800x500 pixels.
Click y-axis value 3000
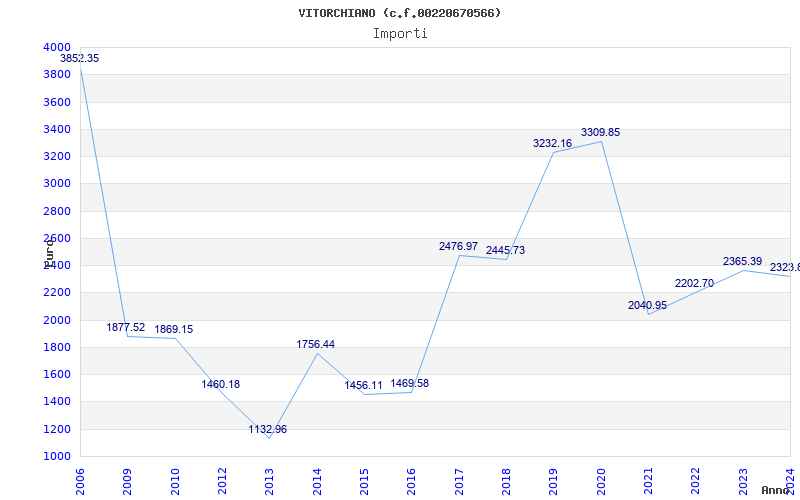(57, 184)
